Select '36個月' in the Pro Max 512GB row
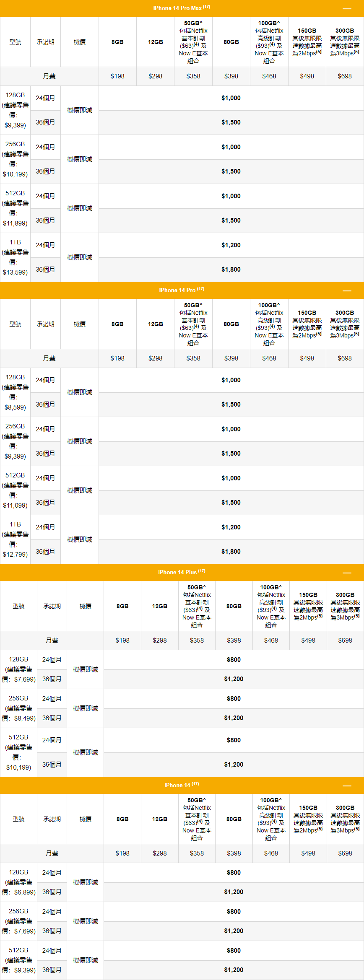The height and width of the screenshot is (980, 364). click(x=45, y=220)
